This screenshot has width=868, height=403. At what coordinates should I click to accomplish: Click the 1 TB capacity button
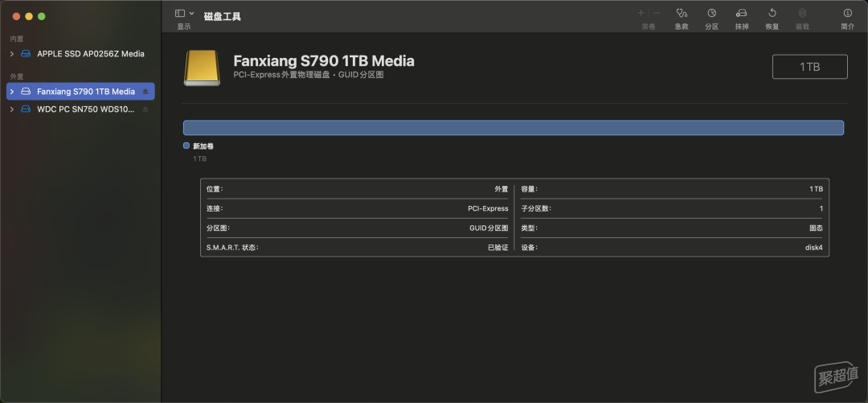[809, 67]
